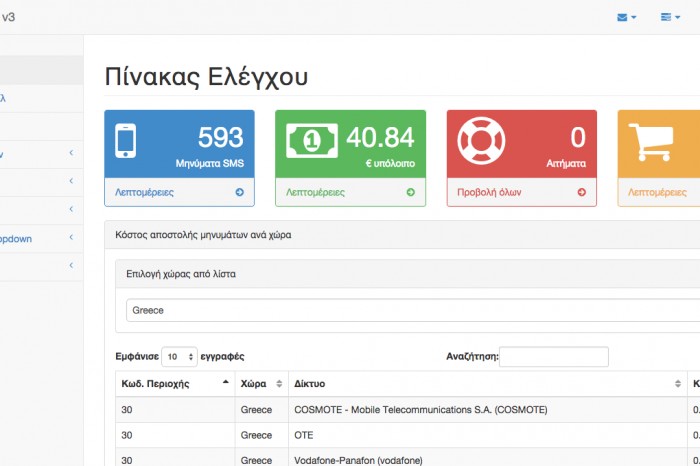The image size is (700, 466).
Task: Open Λεπτομέρειες link on the blue SMS card
Action: [144, 192]
